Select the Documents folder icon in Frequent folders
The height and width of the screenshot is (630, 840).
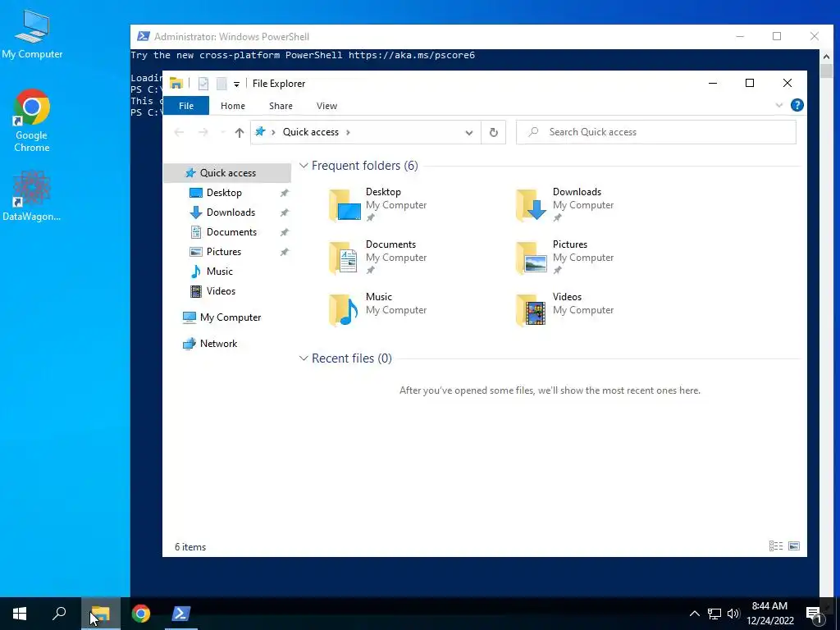click(344, 257)
